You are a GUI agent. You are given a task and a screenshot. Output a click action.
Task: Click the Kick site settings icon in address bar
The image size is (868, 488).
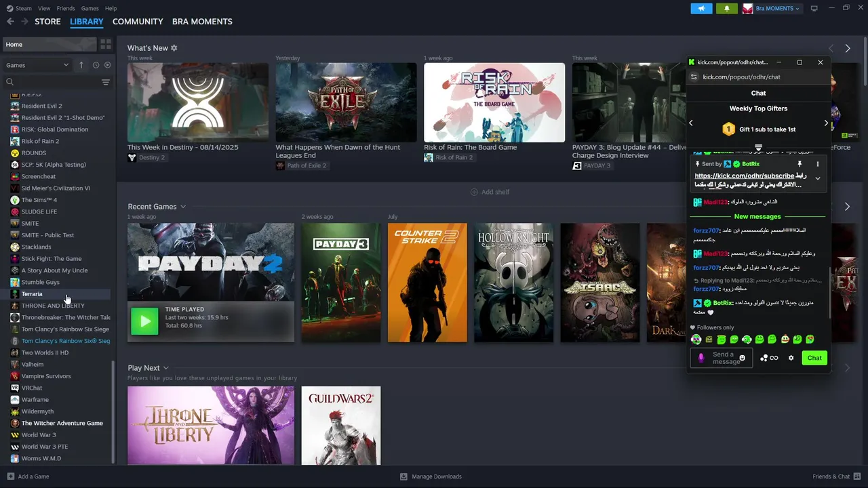coord(694,77)
